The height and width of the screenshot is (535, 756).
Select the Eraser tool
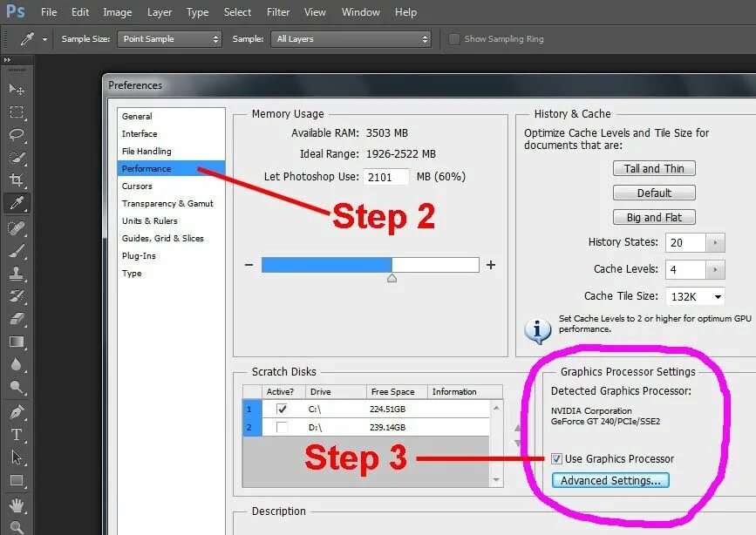pos(17,319)
